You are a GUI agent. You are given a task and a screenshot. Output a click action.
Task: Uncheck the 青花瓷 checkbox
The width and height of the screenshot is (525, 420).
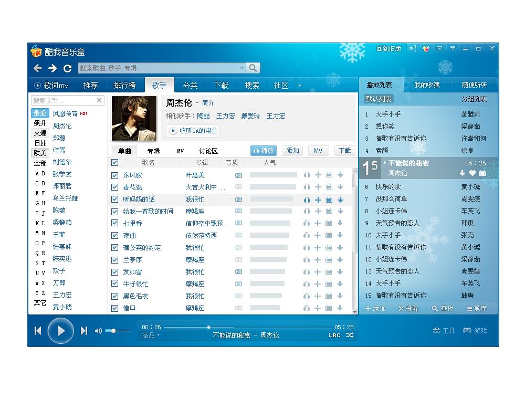(115, 187)
